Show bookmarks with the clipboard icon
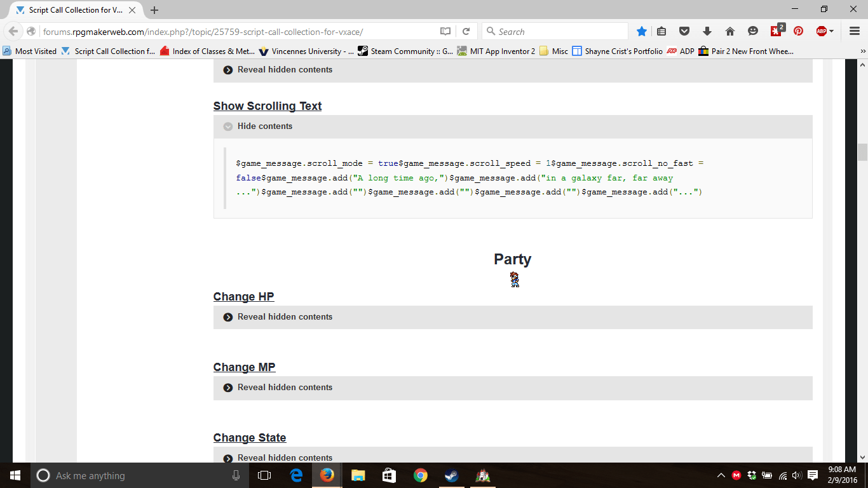Screen dimensions: 868x488 pyautogui.click(x=661, y=30)
